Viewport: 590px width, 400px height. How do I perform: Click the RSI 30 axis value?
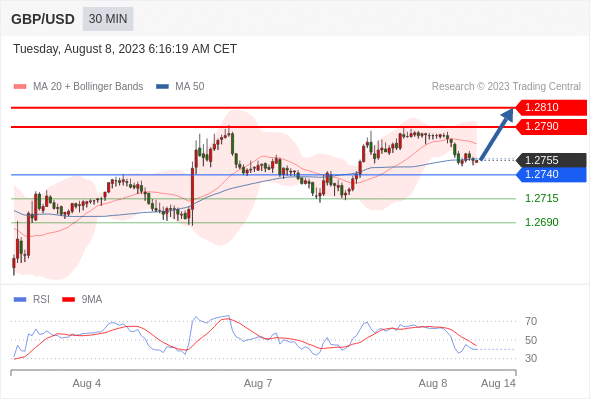click(x=531, y=358)
